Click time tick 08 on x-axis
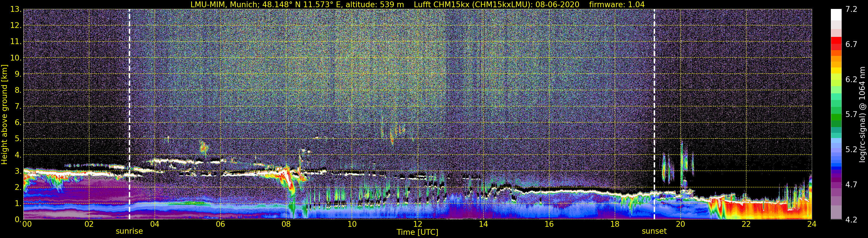Viewport: 868px width, 238px height. [286, 224]
